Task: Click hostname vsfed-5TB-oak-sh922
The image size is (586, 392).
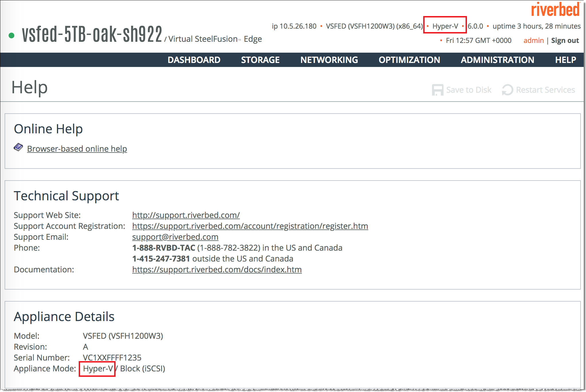Action: (92, 34)
